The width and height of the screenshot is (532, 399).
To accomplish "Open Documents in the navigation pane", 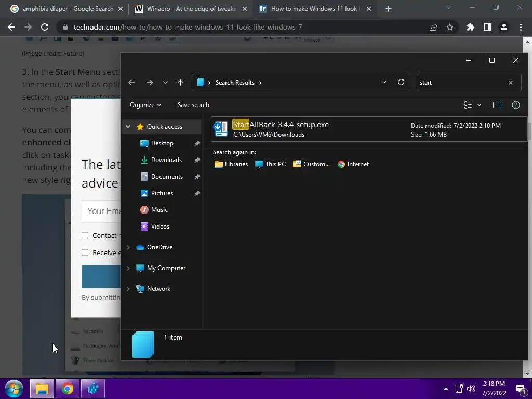I will [167, 177].
